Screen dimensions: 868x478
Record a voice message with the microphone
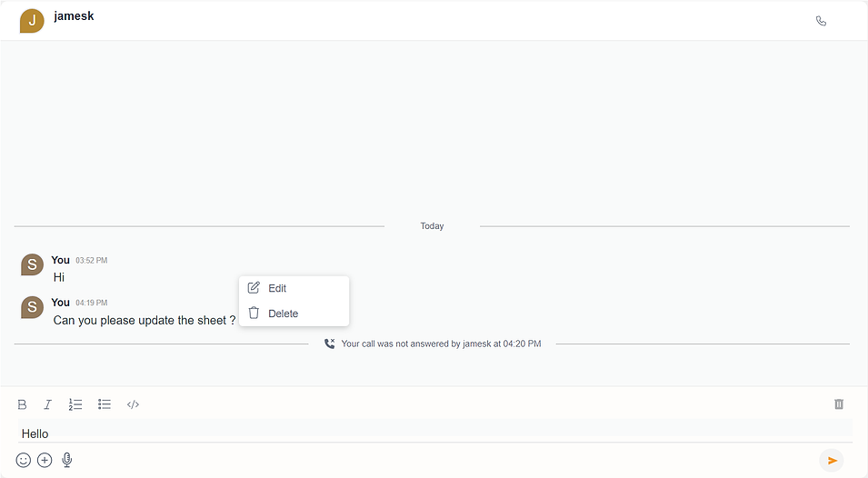pos(67,460)
